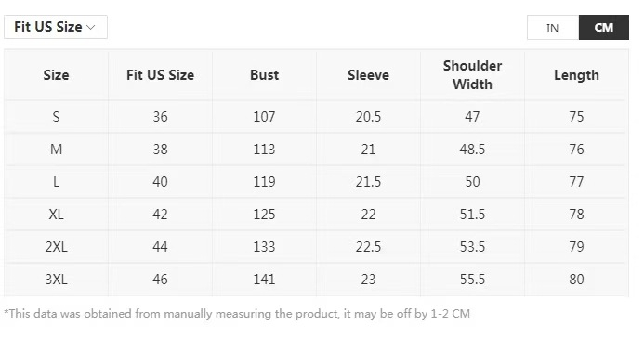Click the Length column header

[x=576, y=75]
